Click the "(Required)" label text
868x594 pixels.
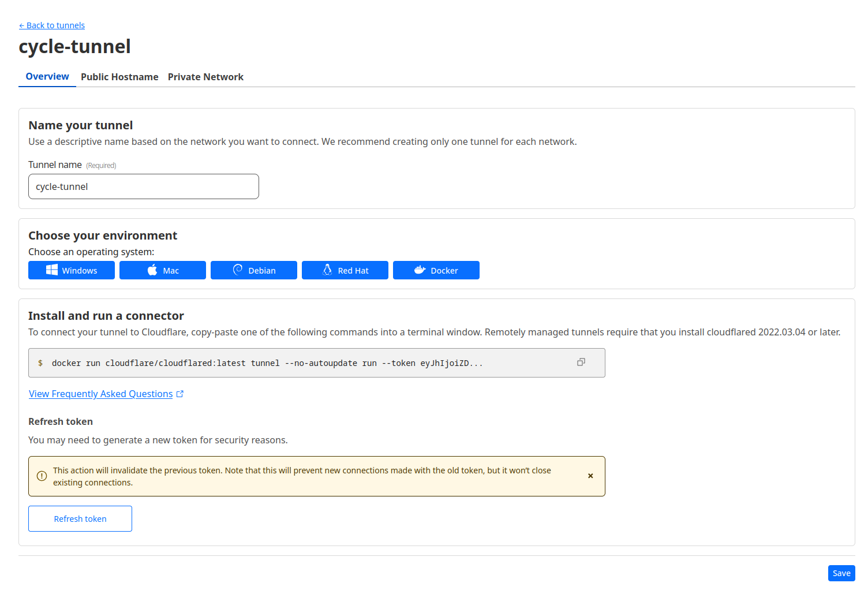tap(102, 166)
